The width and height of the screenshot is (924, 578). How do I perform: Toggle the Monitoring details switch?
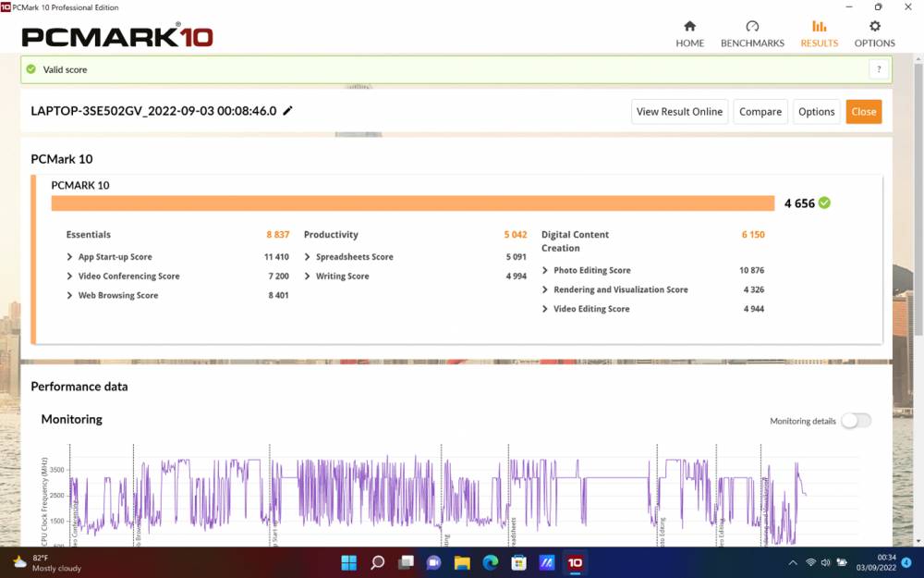point(856,421)
